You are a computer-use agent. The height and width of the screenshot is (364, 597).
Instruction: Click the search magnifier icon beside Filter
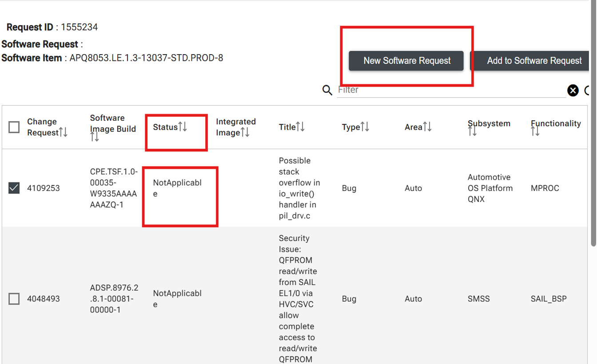click(327, 90)
